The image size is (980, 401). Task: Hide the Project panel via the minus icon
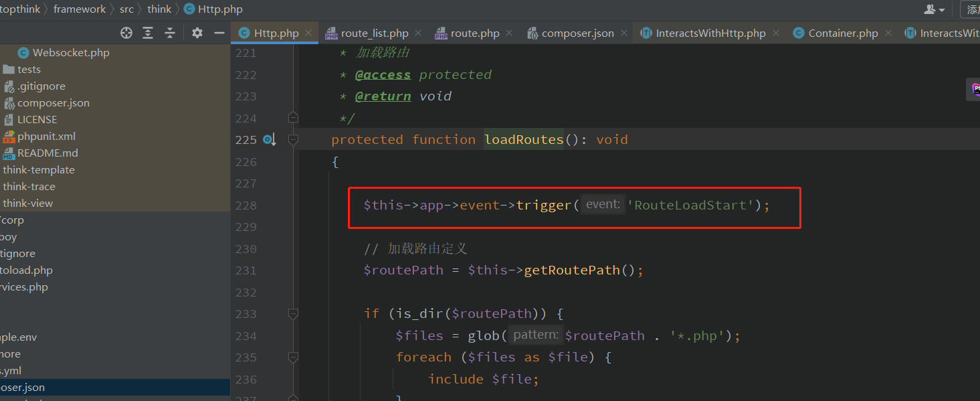219,32
